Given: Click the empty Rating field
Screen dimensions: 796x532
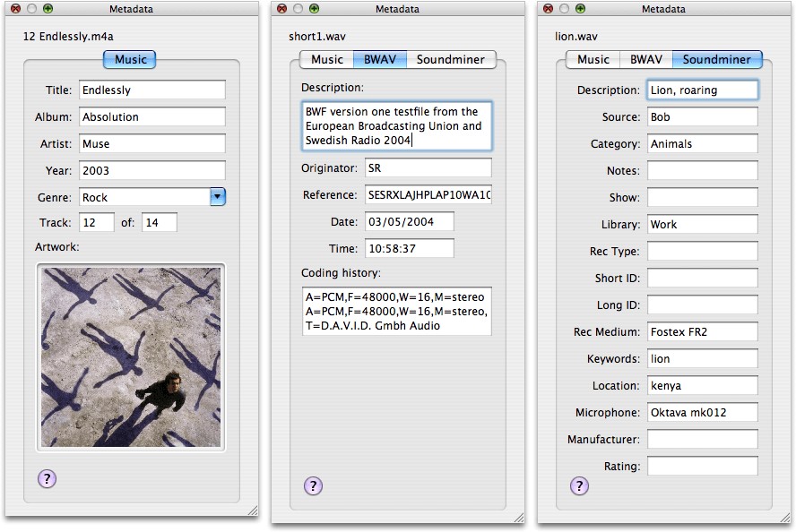Looking at the screenshot, I should (x=703, y=466).
